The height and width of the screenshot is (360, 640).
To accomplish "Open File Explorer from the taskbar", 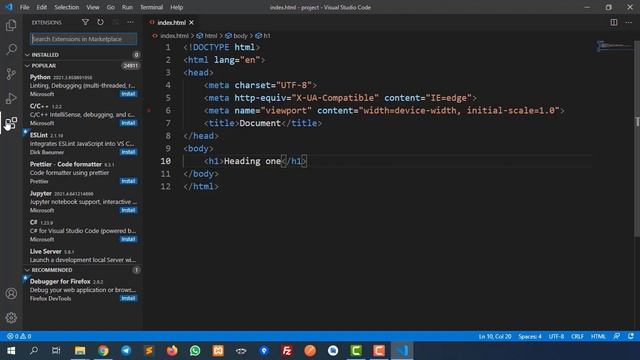I will pyautogui.click(x=80, y=351).
